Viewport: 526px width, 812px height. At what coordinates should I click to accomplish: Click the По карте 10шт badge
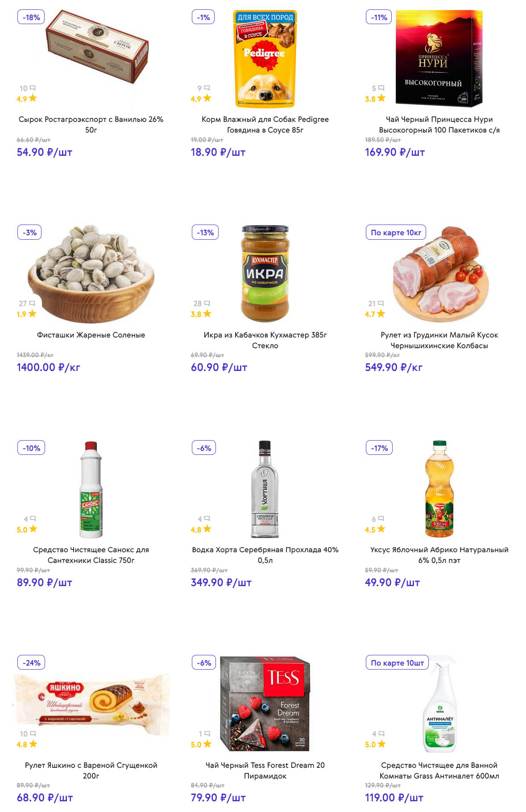397,663
